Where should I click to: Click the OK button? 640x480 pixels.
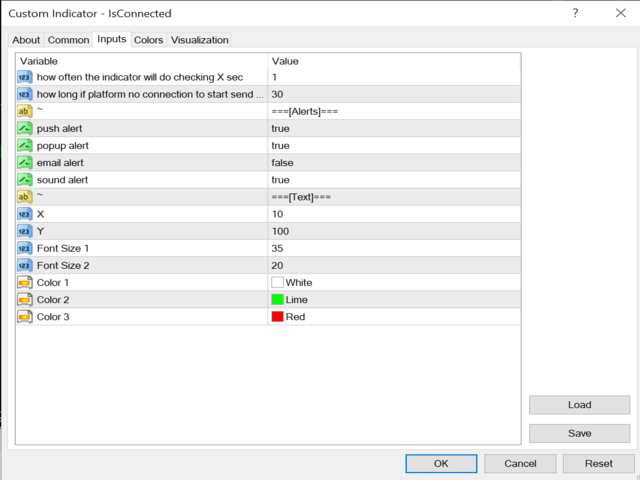tap(441, 464)
